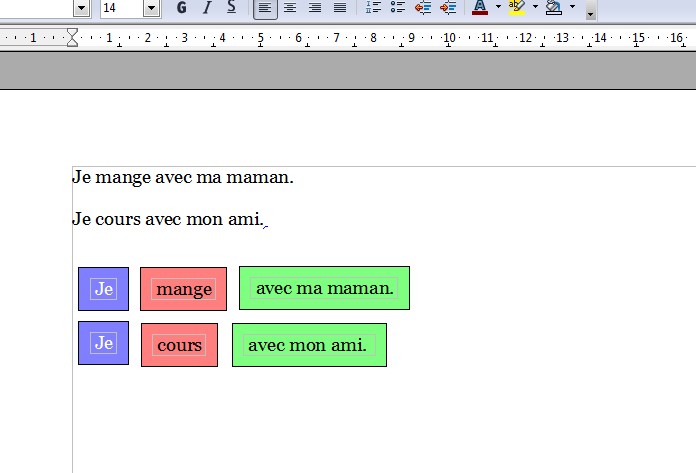Apply the dark red font color

(x=480, y=8)
